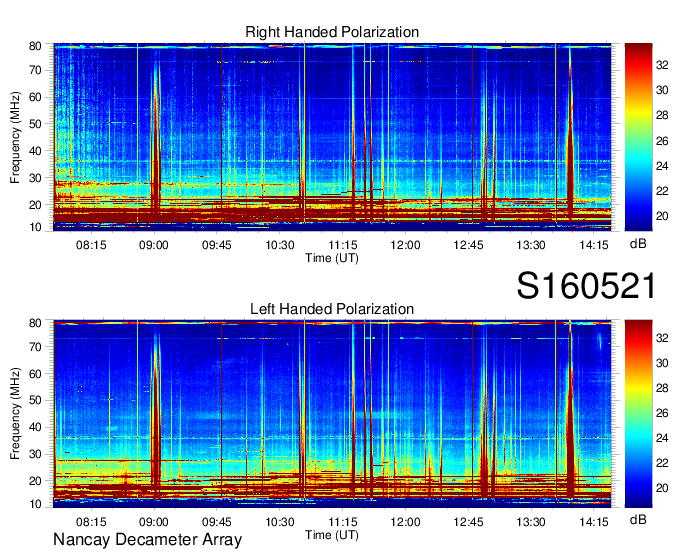Click the 08:15 time tick under the right-handed plot
This screenshot has height=552, width=680.
click(91, 245)
